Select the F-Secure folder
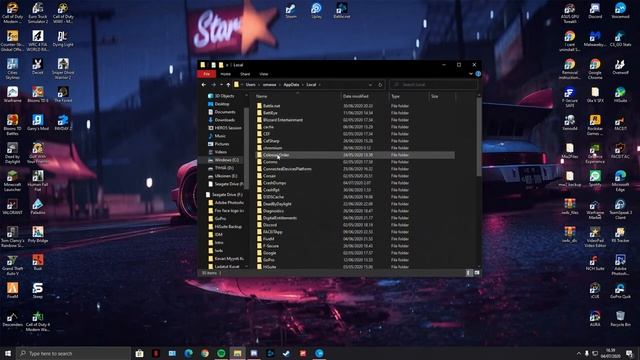Image resolution: width=640 pixels, height=360 pixels. [355, 246]
